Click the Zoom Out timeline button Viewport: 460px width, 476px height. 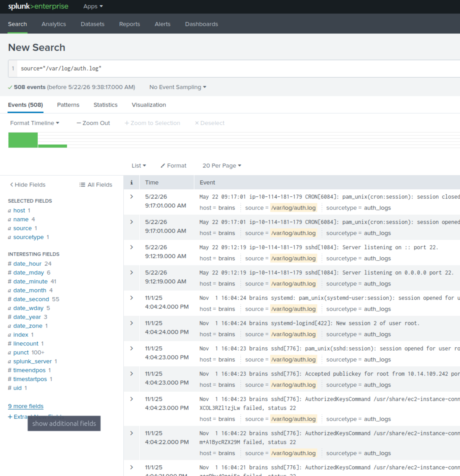click(93, 123)
